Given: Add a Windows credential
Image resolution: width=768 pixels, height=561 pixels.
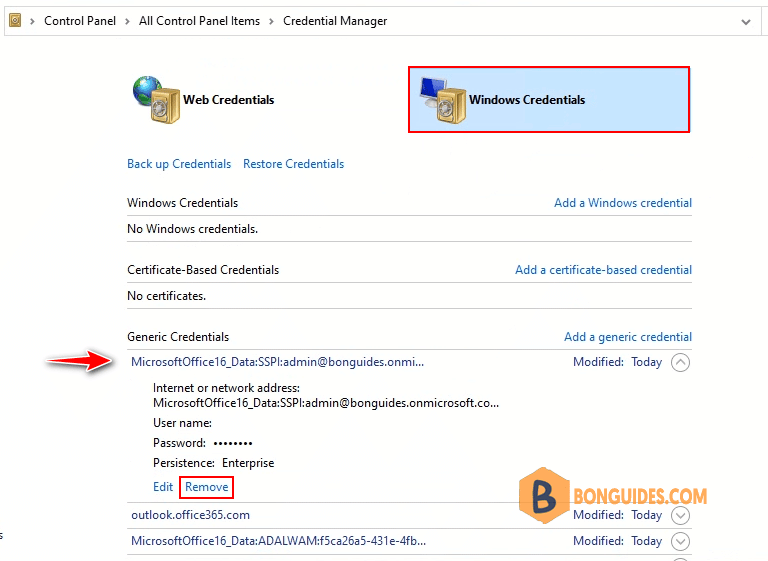Looking at the screenshot, I should click(623, 203).
